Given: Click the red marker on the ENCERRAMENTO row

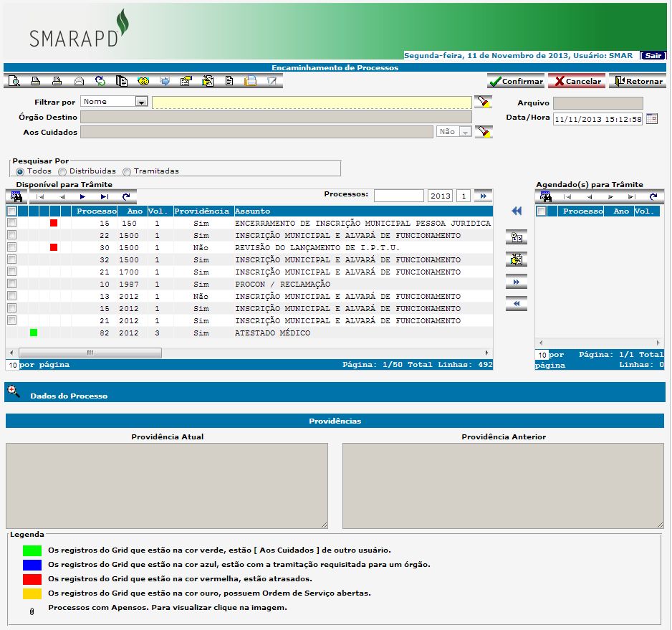Looking at the screenshot, I should pyautogui.click(x=54, y=223).
